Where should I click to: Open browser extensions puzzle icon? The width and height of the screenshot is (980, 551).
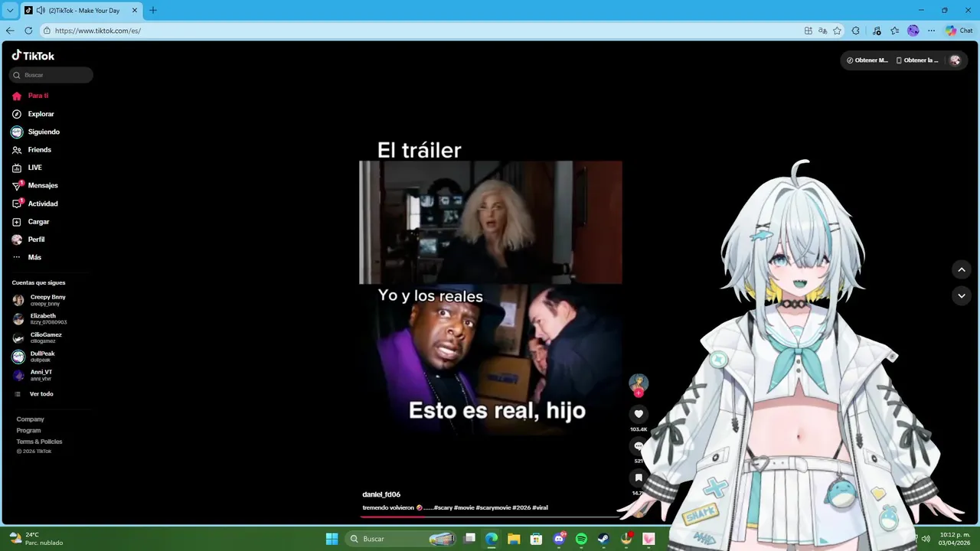point(856,31)
